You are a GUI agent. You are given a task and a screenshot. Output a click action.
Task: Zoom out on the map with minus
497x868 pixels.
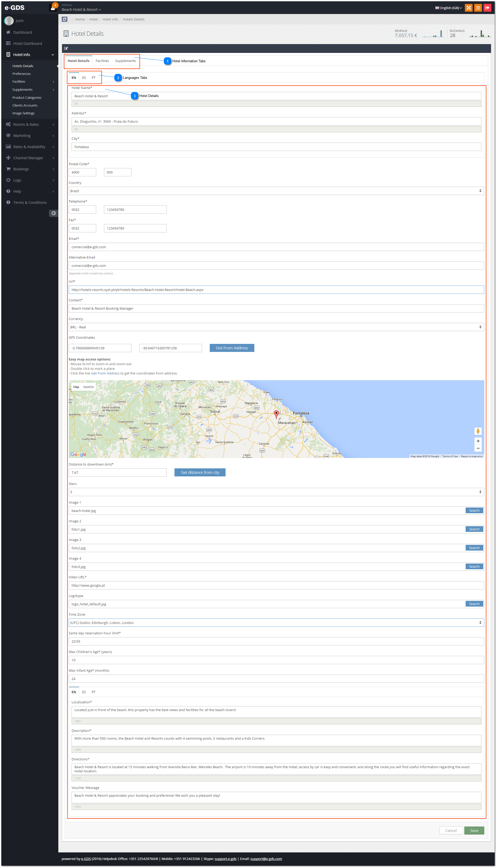point(478,448)
